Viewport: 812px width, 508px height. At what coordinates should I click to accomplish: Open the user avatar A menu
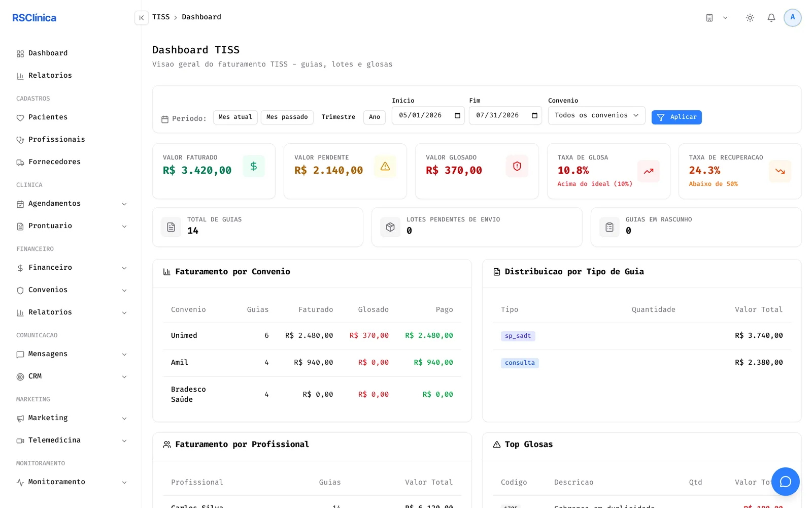click(x=793, y=18)
